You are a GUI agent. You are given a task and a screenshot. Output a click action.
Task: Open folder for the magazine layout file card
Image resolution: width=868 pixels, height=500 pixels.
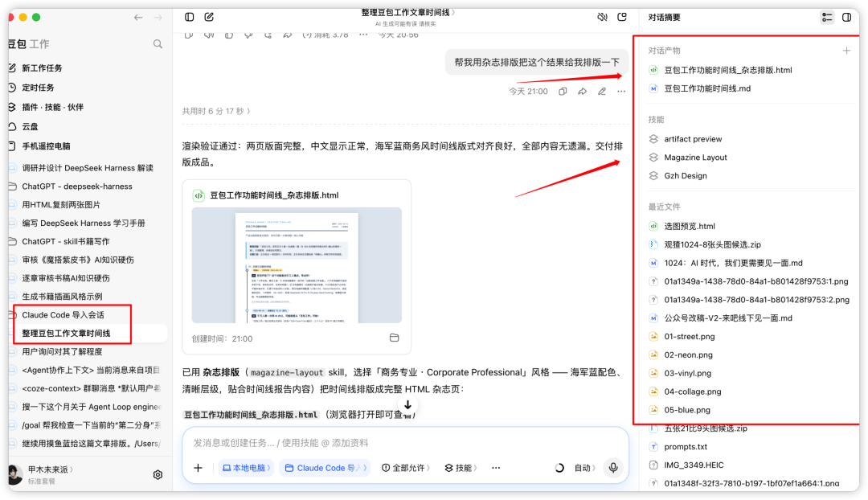[394, 338]
